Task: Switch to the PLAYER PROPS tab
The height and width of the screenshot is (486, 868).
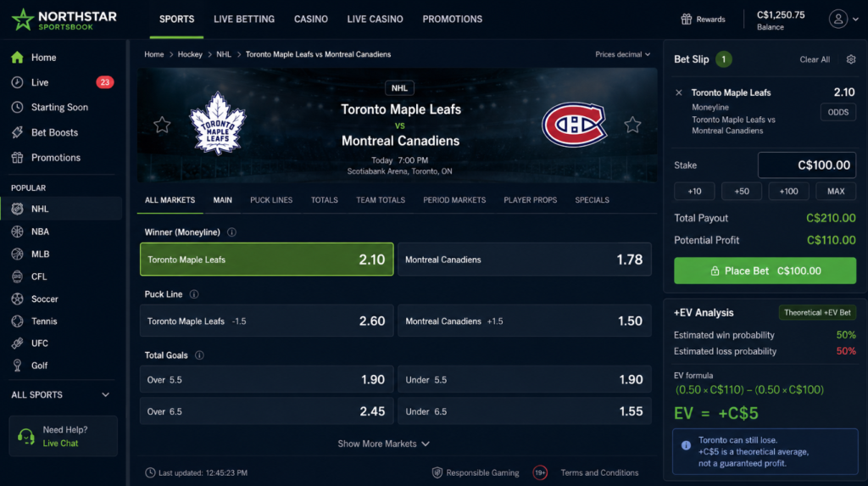Action: click(531, 200)
